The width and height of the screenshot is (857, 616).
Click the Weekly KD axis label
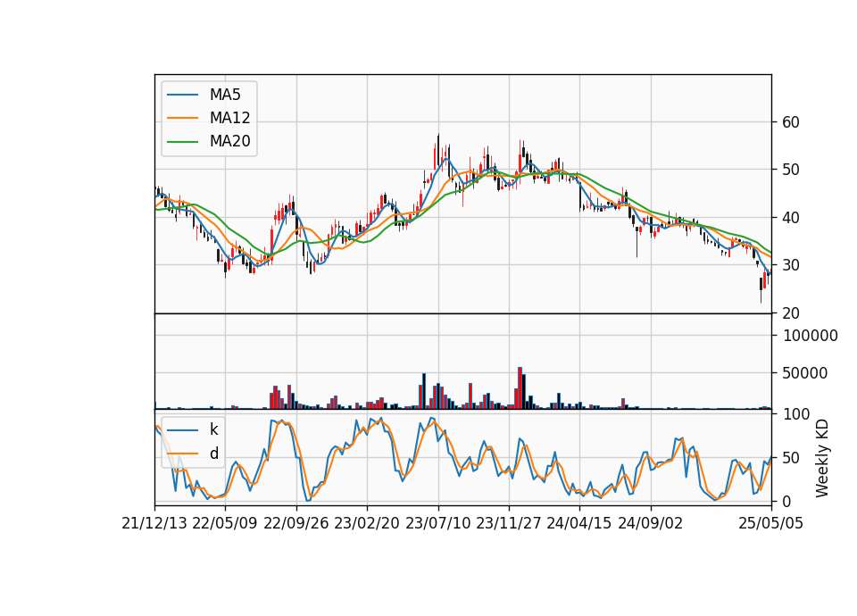(822, 458)
